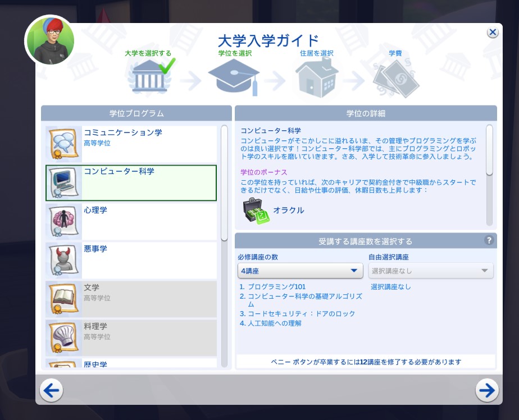Click the 12講座 graduation requirement message
This screenshot has height=420, width=519.
(x=366, y=362)
